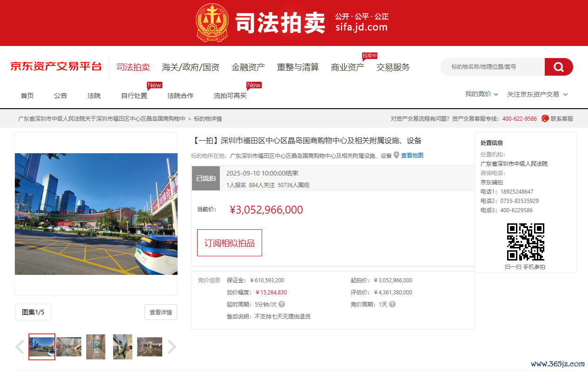Viewport: 588px width, 371px height.
Task: Select the fourth gallery thumbnail
Action: (x=123, y=347)
